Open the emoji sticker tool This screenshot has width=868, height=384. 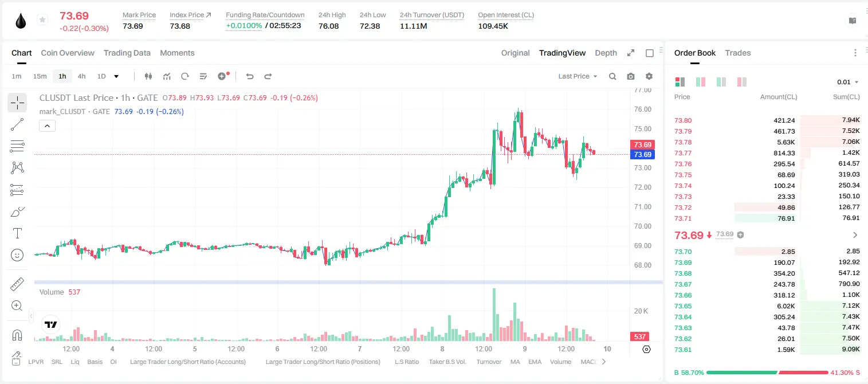click(x=17, y=255)
